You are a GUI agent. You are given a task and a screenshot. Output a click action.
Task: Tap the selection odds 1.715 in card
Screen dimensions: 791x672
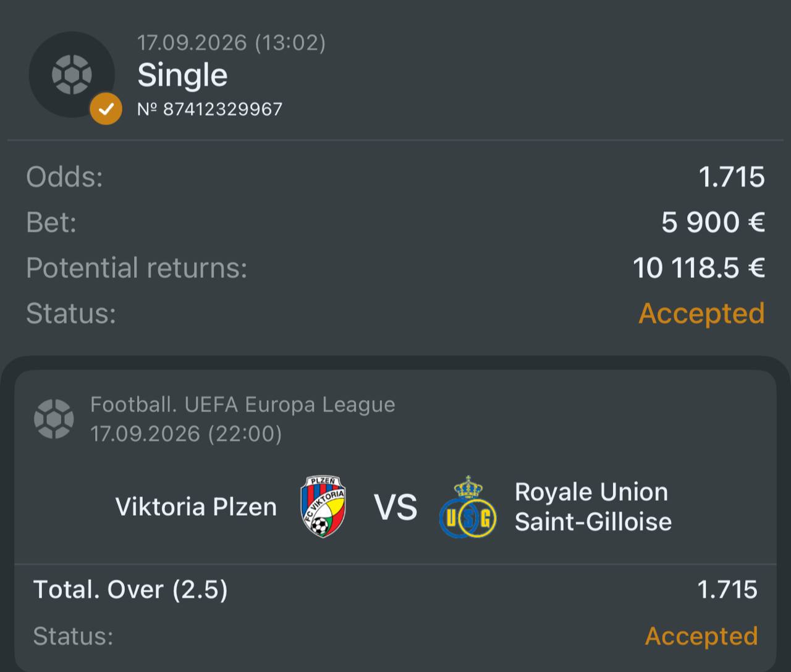point(727,590)
